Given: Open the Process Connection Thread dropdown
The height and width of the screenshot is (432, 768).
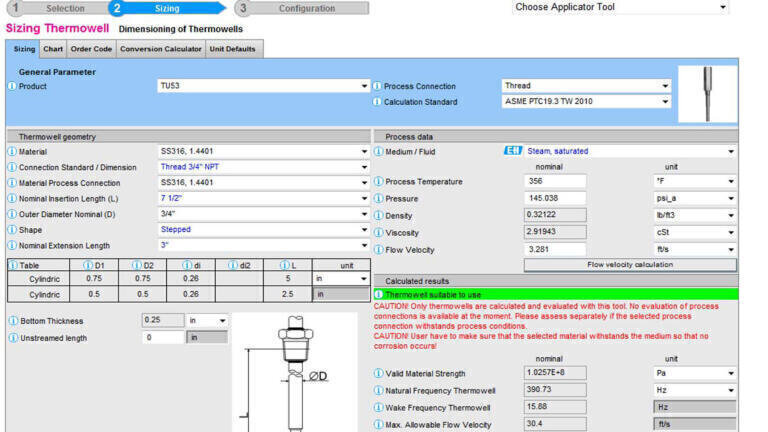Looking at the screenshot, I should click(x=586, y=86).
